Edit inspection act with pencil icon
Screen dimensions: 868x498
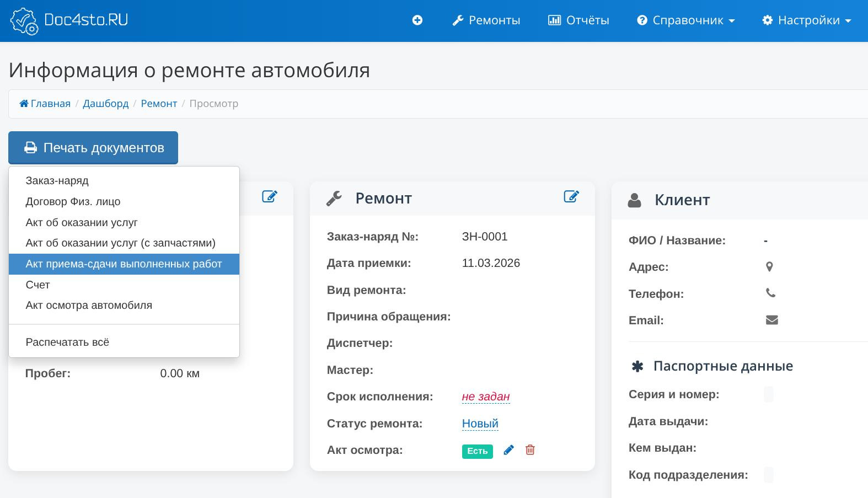click(509, 450)
